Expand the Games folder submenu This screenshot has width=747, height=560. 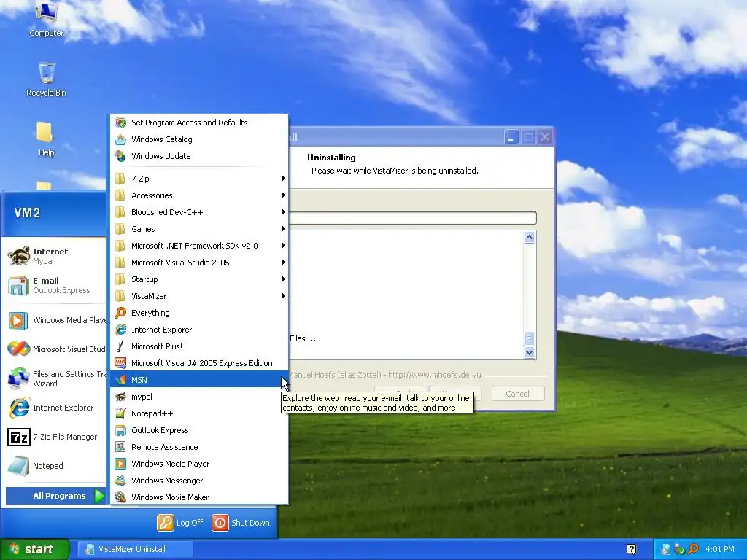(x=199, y=229)
